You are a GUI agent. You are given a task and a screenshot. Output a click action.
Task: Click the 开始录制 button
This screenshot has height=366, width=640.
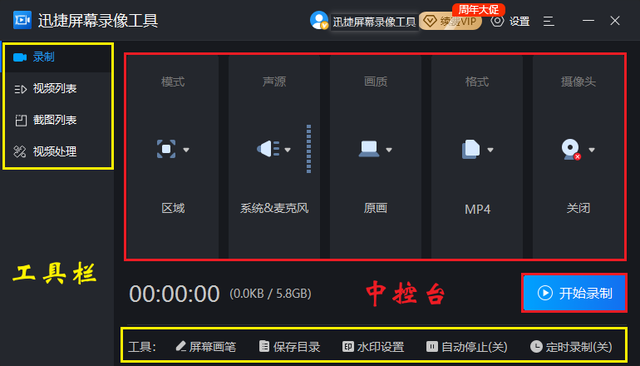click(574, 293)
